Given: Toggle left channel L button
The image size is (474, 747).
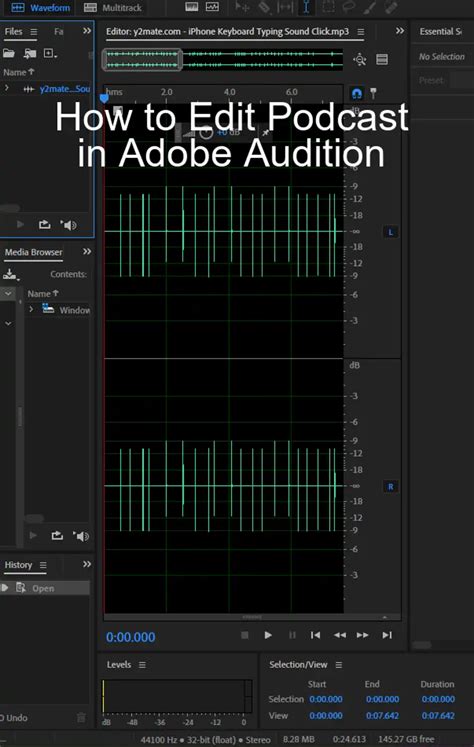Looking at the screenshot, I should point(391,232).
